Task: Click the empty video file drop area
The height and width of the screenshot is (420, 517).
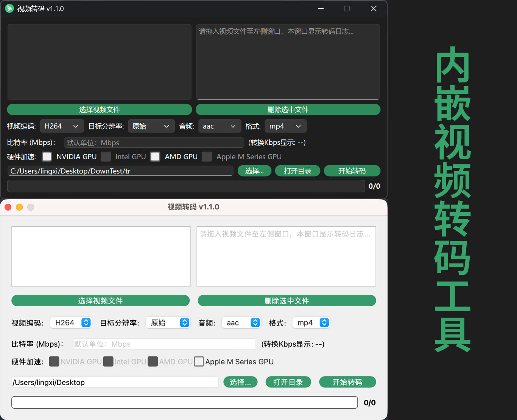Action: tap(99, 62)
